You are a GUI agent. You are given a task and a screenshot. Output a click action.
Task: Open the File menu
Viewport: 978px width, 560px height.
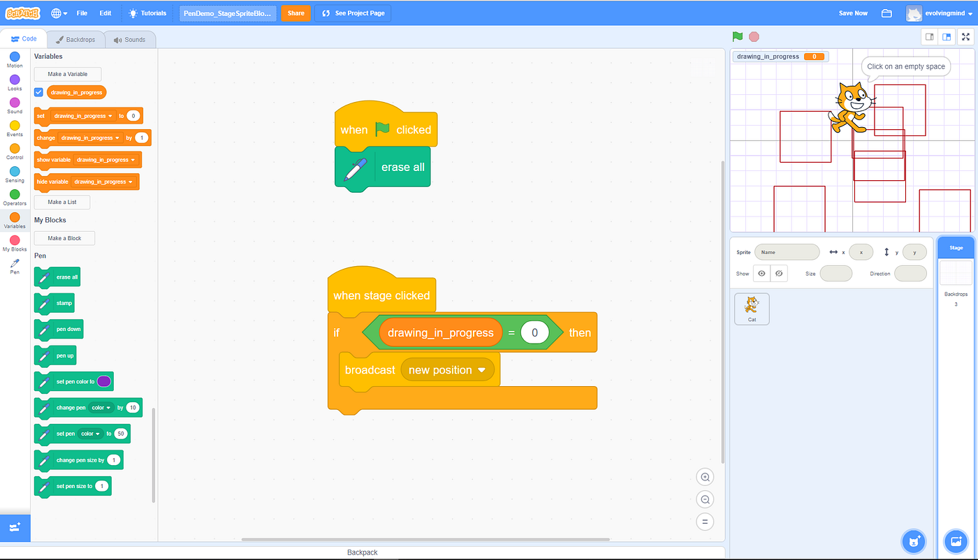(82, 13)
